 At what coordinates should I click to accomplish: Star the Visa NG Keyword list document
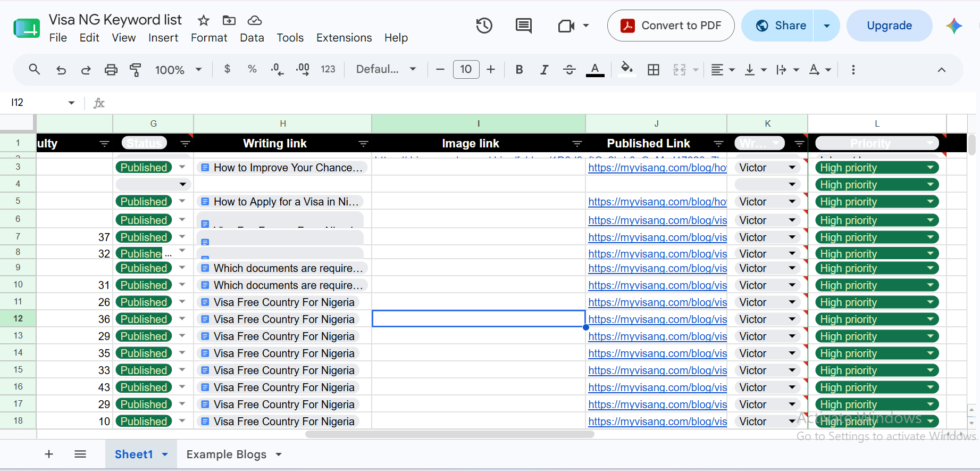click(203, 20)
